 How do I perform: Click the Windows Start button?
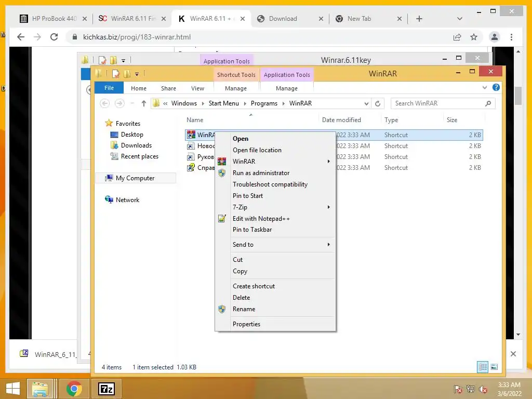coord(13,389)
